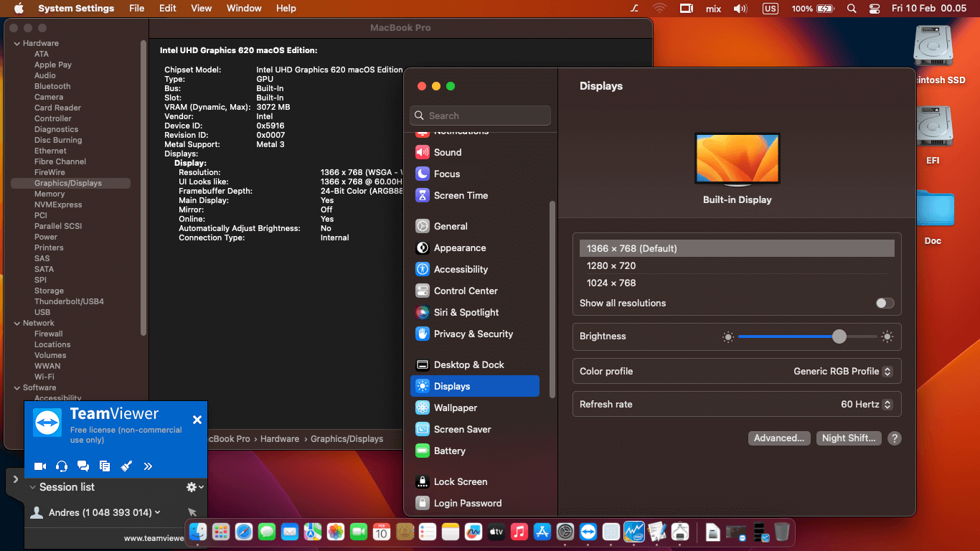Click the Night Shift... button

[849, 438]
